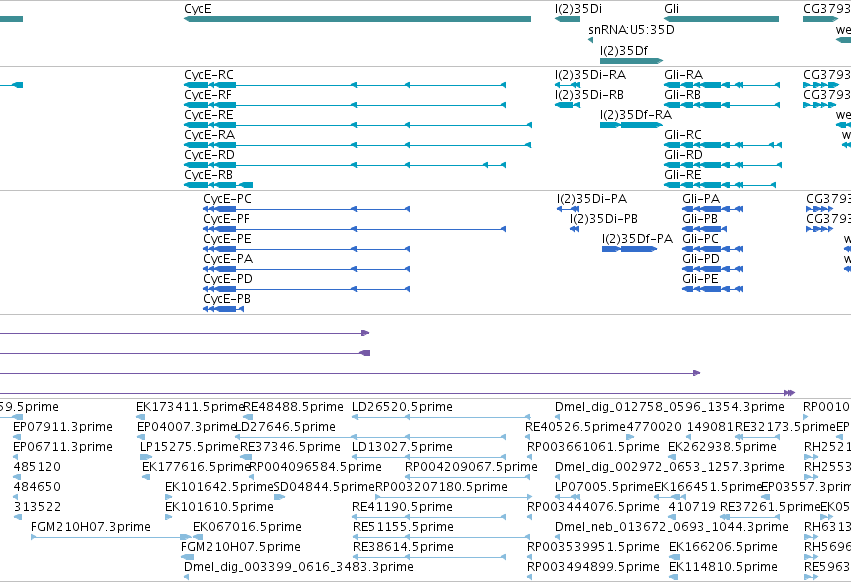Click the l(2)35Di-RA transcript label
This screenshot has height=582, width=851.
pyautogui.click(x=590, y=75)
